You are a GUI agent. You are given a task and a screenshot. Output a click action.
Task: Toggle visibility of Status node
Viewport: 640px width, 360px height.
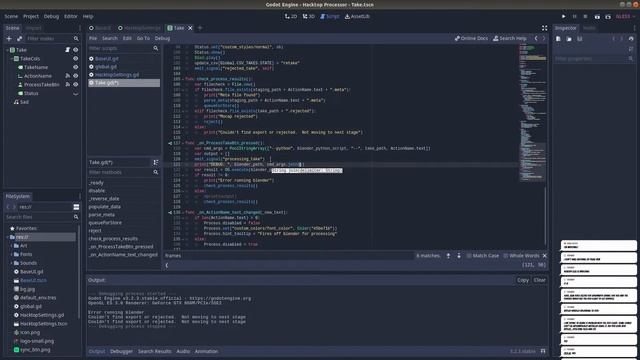pos(76,93)
